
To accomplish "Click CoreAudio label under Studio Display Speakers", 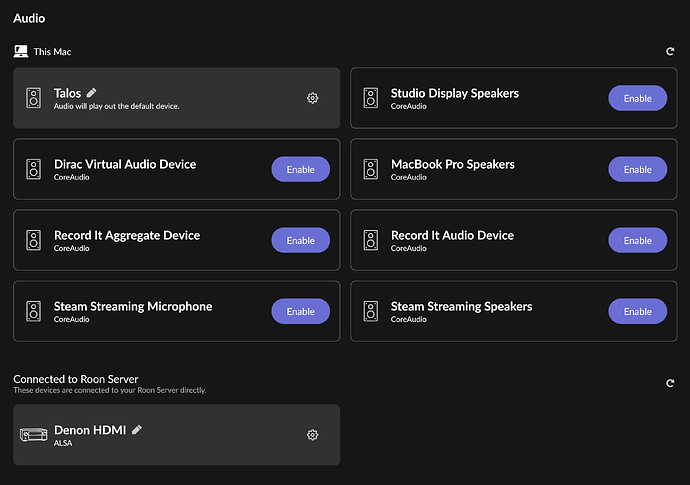I will 409,106.
